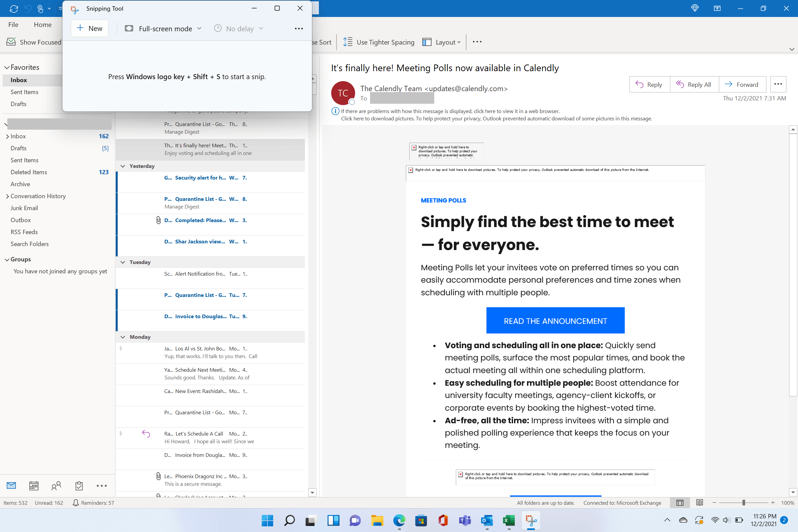The height and width of the screenshot is (532, 798).
Task: Open more navigation options ellipsis at bottom left
Action: coord(101,486)
